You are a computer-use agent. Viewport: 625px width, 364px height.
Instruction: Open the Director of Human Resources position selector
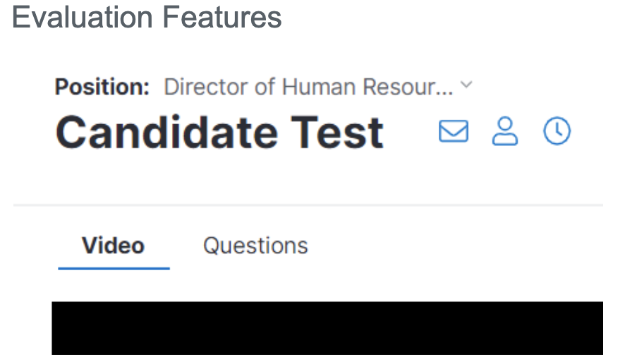[308, 87]
